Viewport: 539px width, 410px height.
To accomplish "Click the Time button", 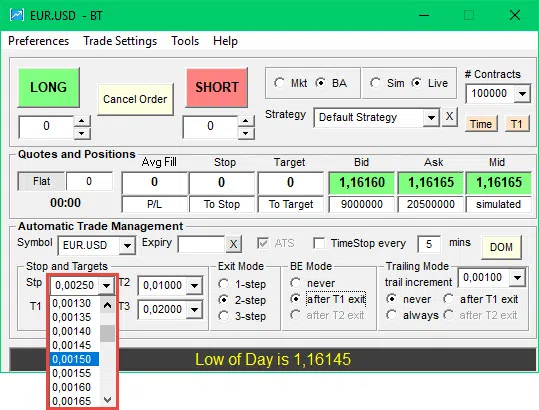I will point(481,124).
